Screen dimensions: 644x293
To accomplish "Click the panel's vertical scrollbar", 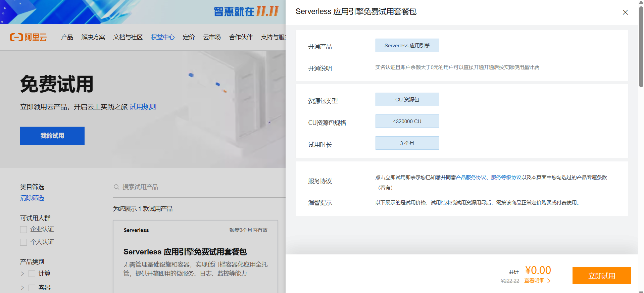I will point(641,47).
